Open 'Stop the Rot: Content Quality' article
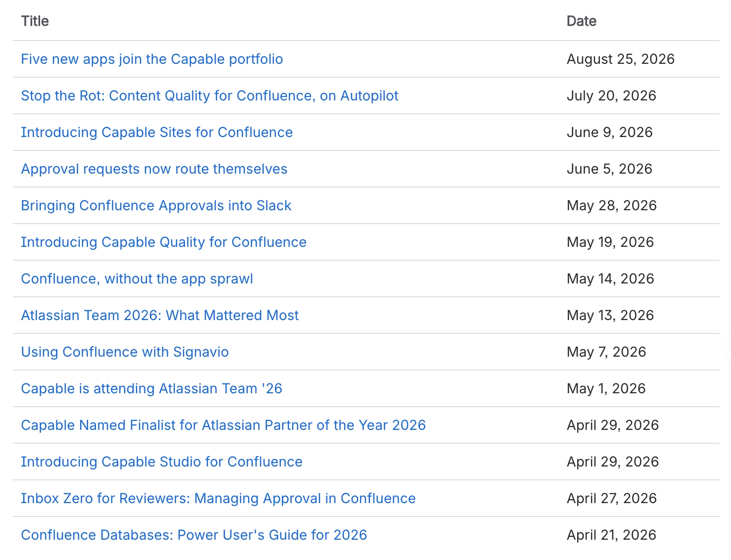 210,96
